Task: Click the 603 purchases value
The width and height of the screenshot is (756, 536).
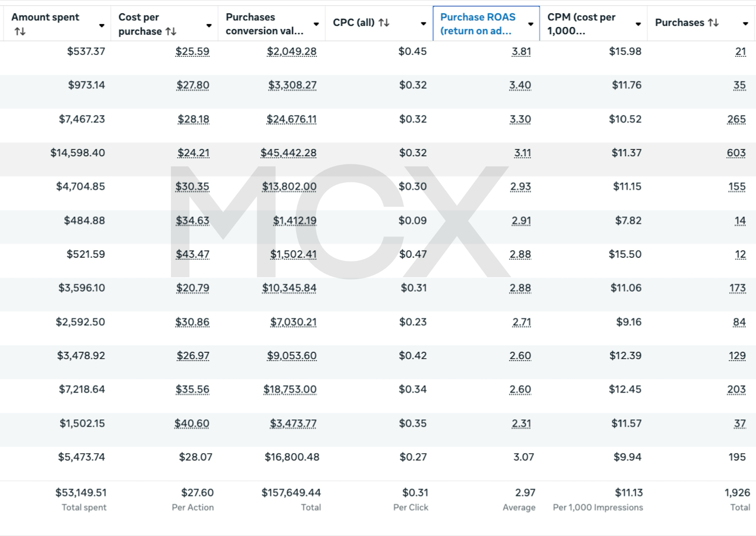Action: coord(736,153)
